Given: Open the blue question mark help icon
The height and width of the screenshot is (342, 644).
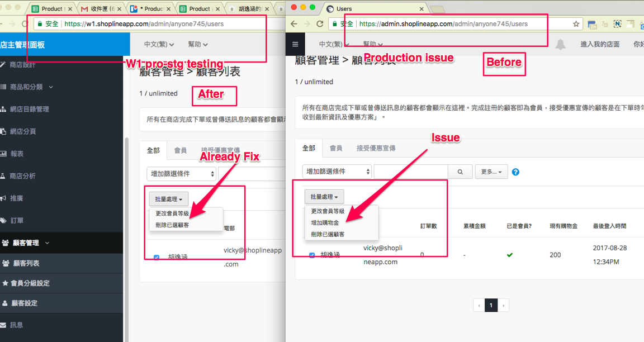Looking at the screenshot, I should [x=515, y=172].
